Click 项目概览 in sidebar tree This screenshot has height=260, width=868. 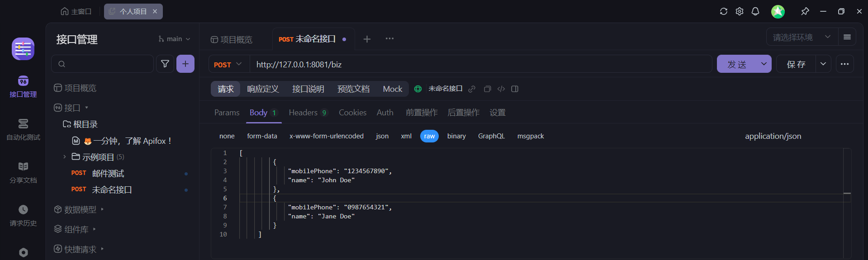pyautogui.click(x=75, y=88)
